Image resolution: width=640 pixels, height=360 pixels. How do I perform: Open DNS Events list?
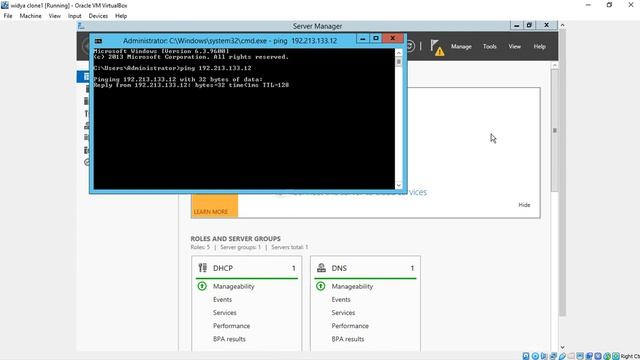[x=341, y=300]
